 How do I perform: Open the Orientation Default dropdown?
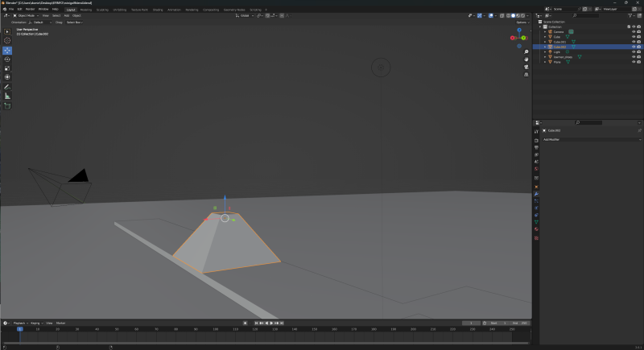click(39, 23)
